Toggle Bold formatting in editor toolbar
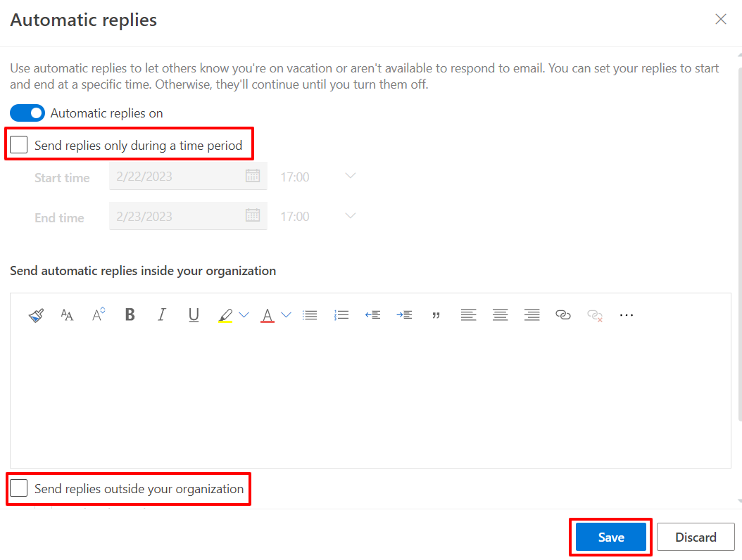Image resolution: width=742 pixels, height=560 pixels. point(130,315)
